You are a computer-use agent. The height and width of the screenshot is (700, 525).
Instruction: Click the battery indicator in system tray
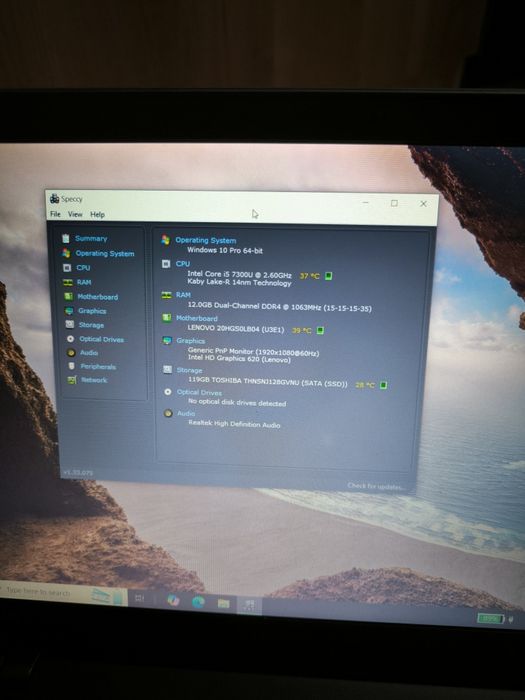click(490, 618)
